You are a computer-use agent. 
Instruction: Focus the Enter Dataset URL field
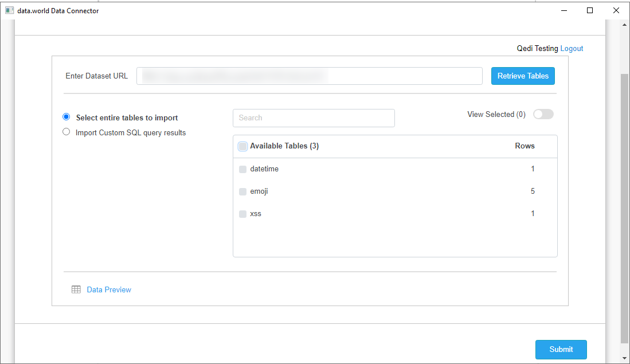tap(309, 76)
